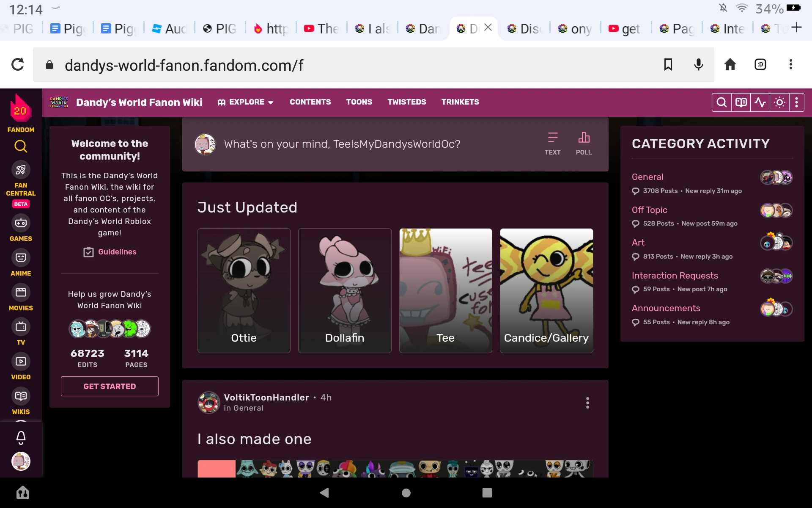Open the Guidelines link

(x=117, y=252)
